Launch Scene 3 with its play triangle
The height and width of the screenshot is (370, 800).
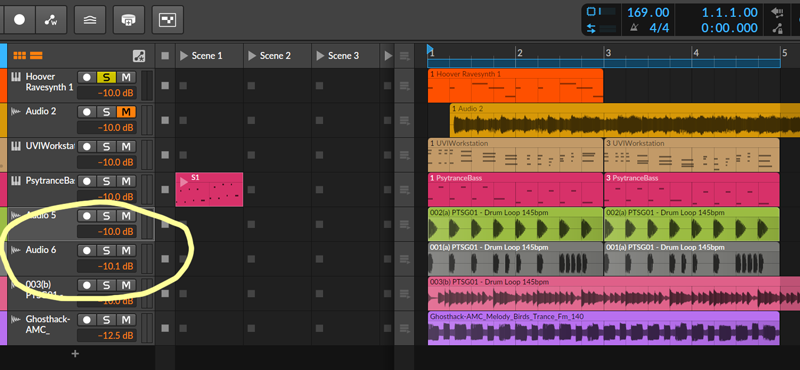[320, 56]
